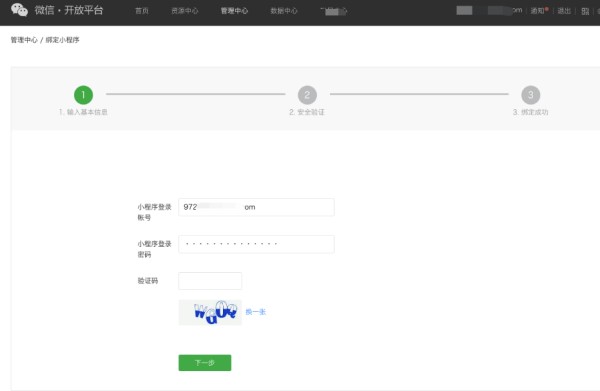Click the 小程序登录密码 field label

(x=155, y=249)
